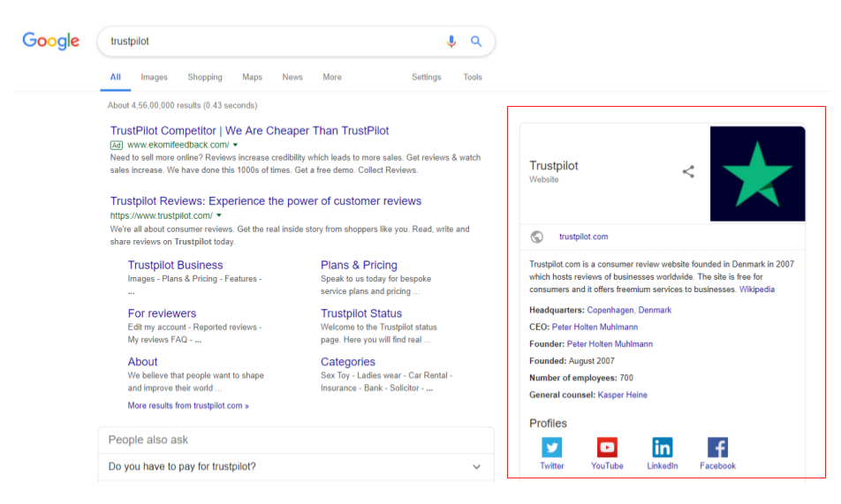Switch to the Maps tab
The width and height of the screenshot is (841, 504).
(x=252, y=77)
